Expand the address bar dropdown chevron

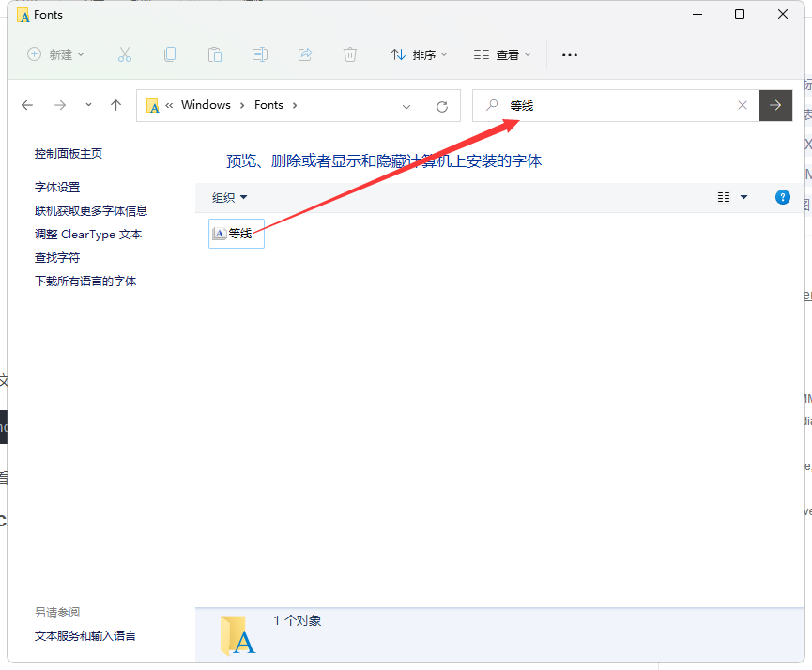coord(406,105)
